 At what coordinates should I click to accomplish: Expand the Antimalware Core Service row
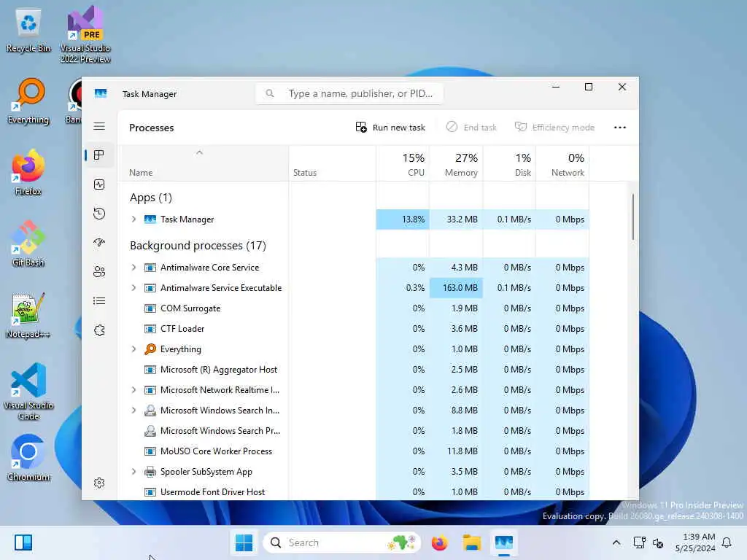pos(134,267)
